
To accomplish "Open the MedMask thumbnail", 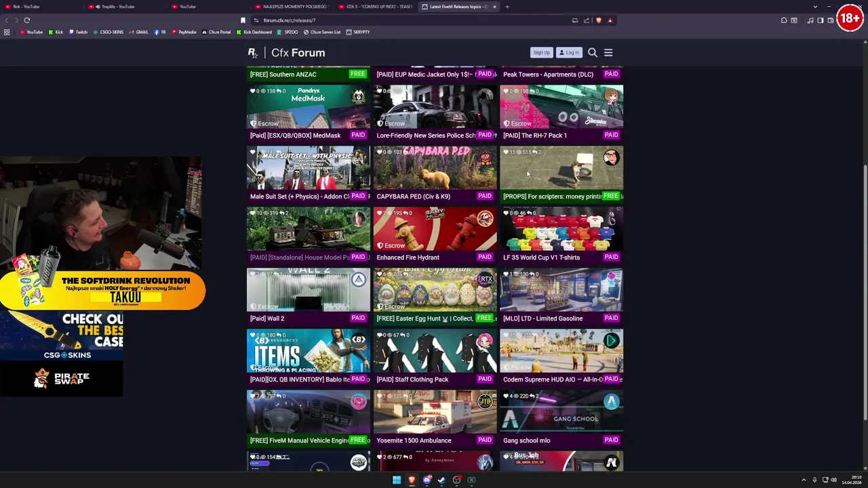I will pyautogui.click(x=309, y=106).
